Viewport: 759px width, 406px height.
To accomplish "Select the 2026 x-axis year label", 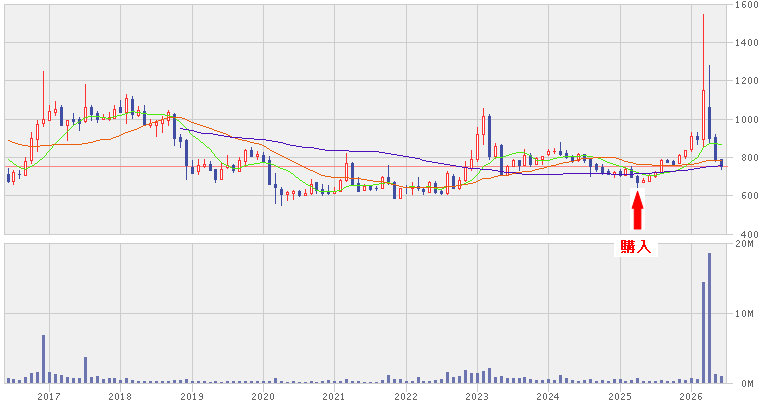I will pos(691,397).
